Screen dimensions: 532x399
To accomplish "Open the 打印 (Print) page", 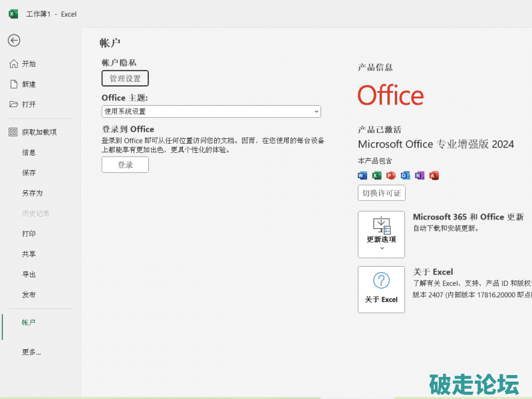I will click(29, 234).
